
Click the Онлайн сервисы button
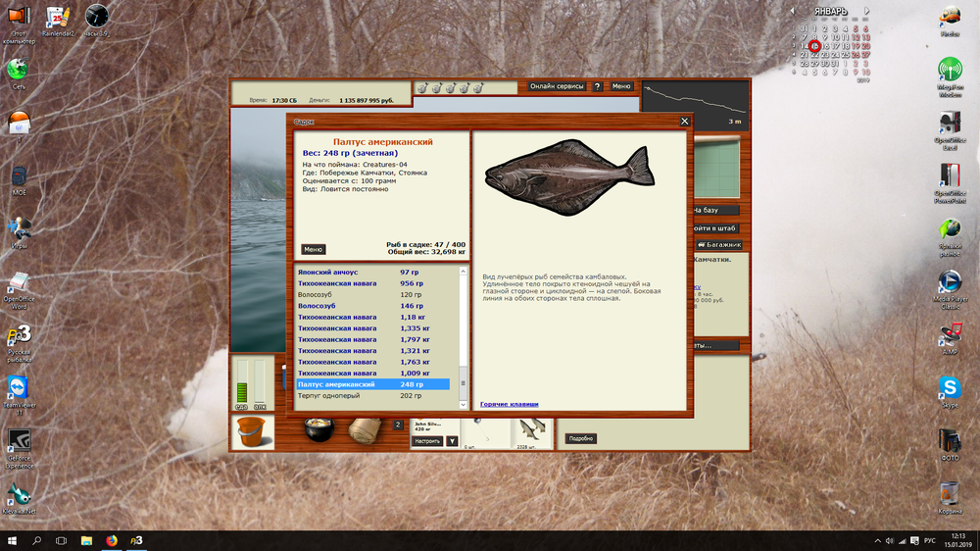tap(556, 86)
